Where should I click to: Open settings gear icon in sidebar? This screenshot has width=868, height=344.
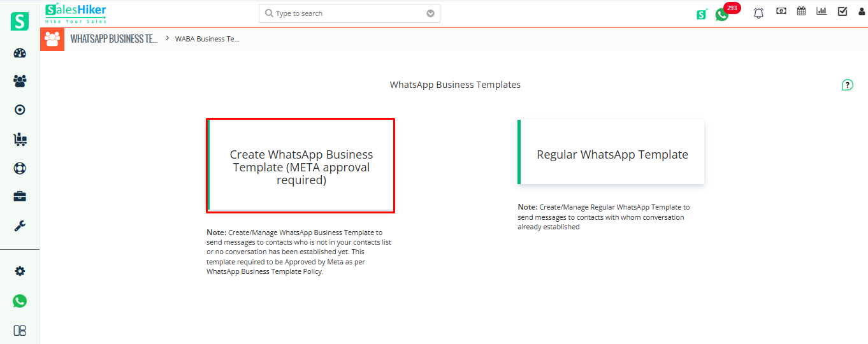point(20,271)
